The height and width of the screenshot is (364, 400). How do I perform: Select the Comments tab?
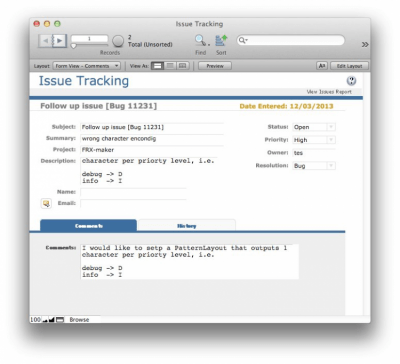[x=89, y=225]
